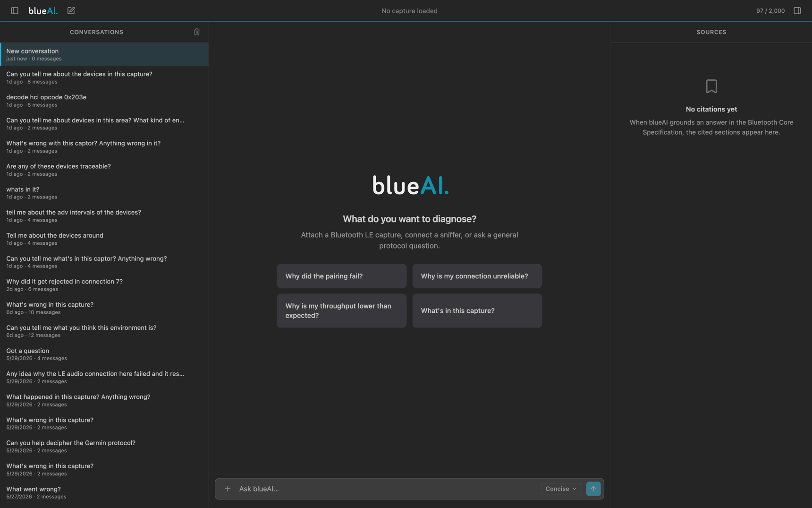Image resolution: width=812 pixels, height=508 pixels.
Task: Open 'decode hci opcode 0x203e' conversation
Action: tap(104, 101)
